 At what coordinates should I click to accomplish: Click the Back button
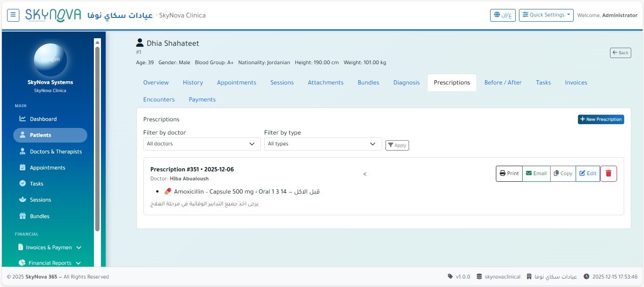tap(620, 53)
